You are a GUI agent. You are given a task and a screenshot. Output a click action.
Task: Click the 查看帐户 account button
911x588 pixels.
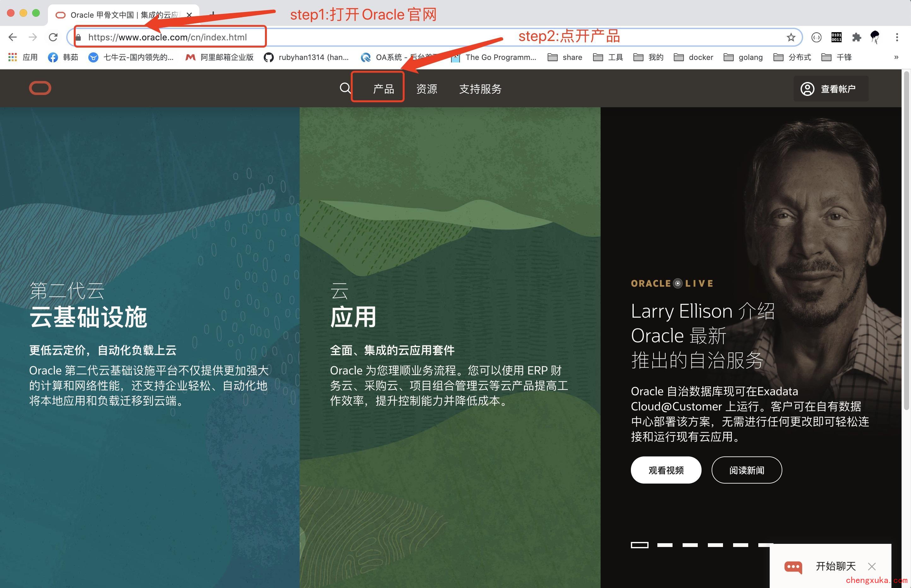[x=831, y=89]
